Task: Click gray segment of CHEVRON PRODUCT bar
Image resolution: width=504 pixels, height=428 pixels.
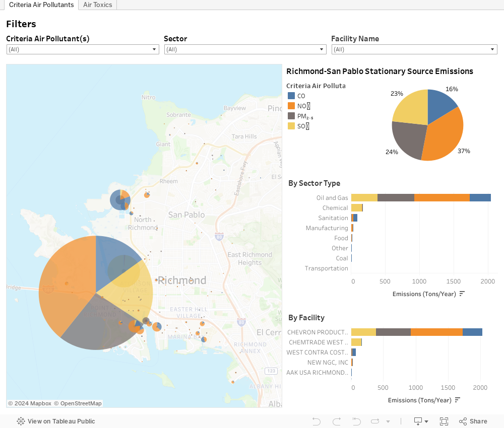Action: tap(394, 332)
